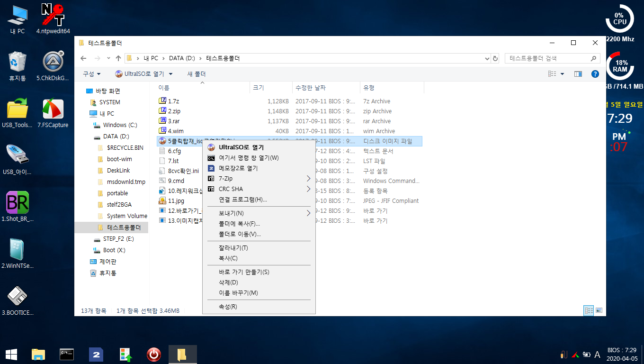The height and width of the screenshot is (364, 644).
Task: Open the 휴지통 desktop icon
Action: point(18,66)
